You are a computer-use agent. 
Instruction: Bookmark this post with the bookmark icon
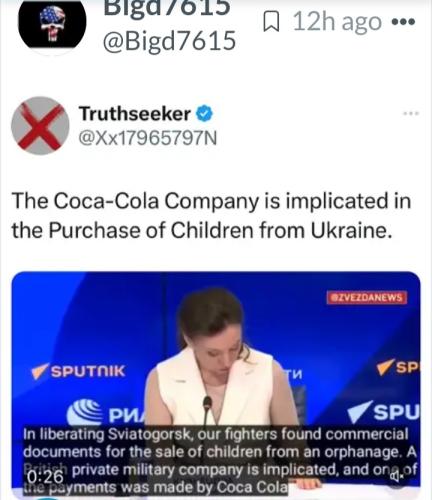click(271, 21)
